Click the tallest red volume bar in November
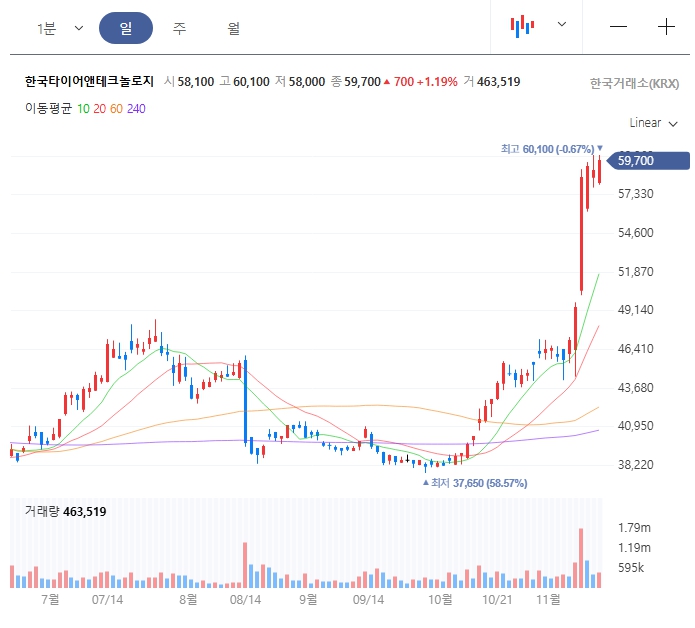The image size is (695, 628). point(581,558)
